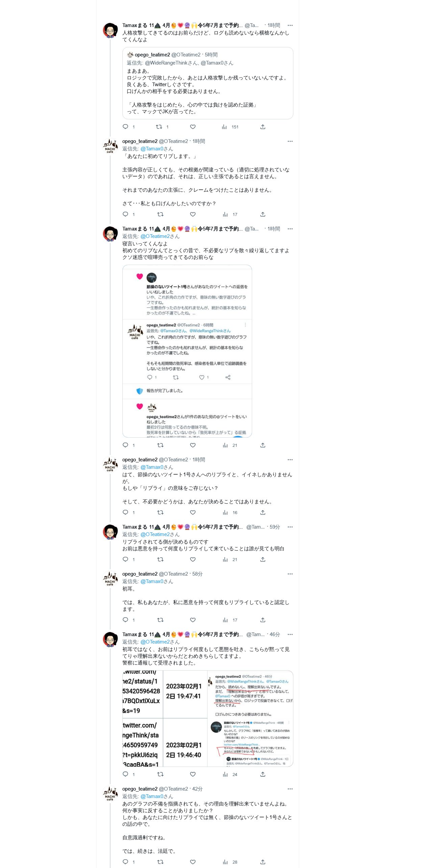Reply to the tweet with 21 views at 59分
434x868 pixels.
125,559
